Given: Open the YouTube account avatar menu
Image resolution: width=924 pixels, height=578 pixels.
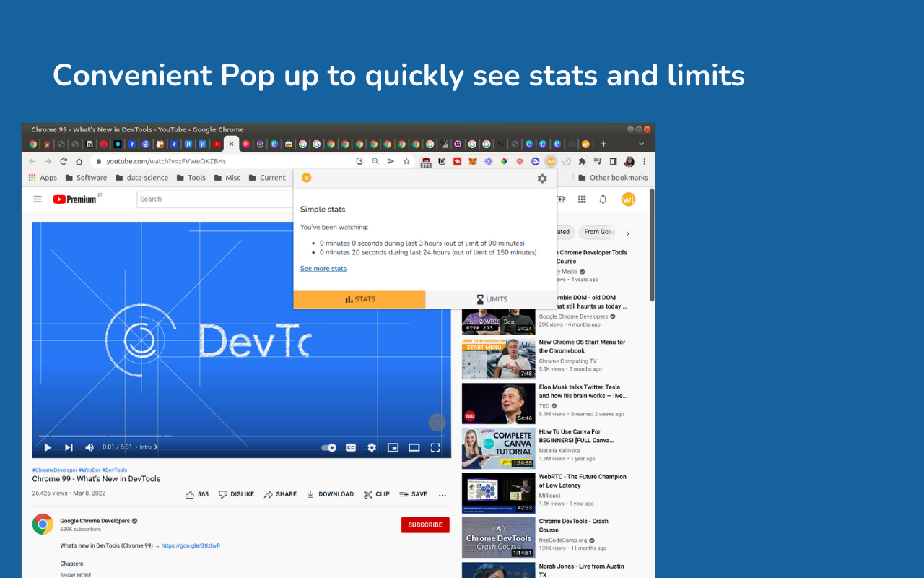Looking at the screenshot, I should point(629,199).
